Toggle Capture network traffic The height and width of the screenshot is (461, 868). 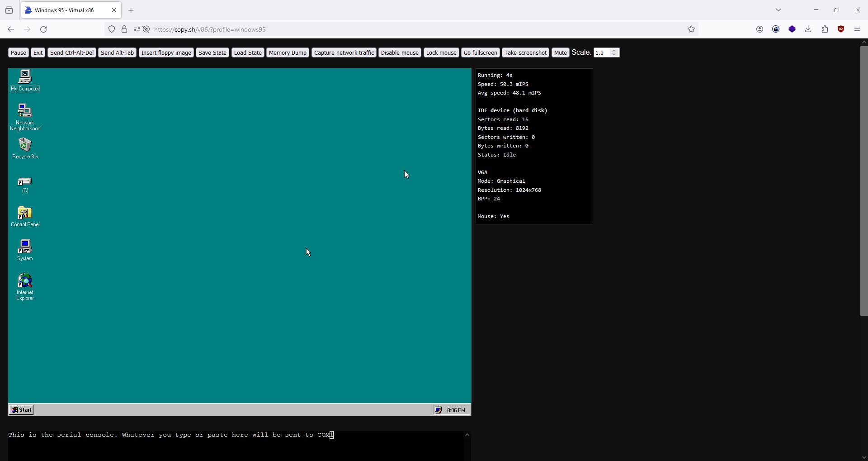[344, 53]
